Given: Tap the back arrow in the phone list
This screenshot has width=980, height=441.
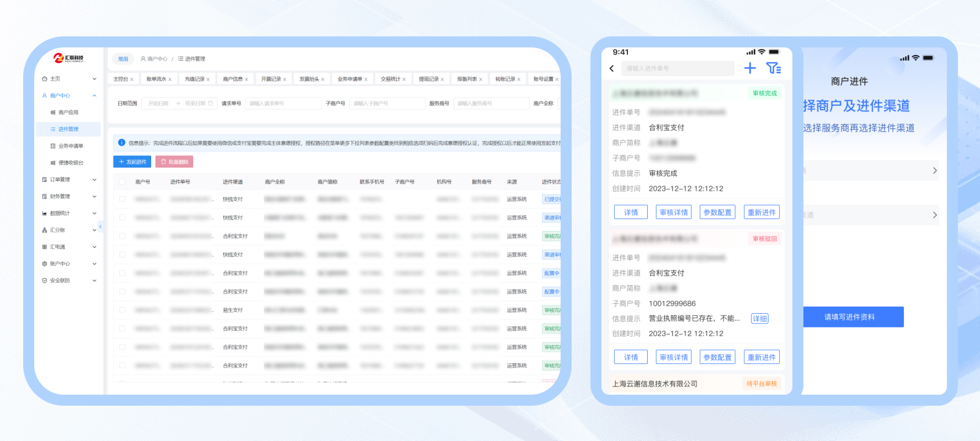Looking at the screenshot, I should coord(611,68).
